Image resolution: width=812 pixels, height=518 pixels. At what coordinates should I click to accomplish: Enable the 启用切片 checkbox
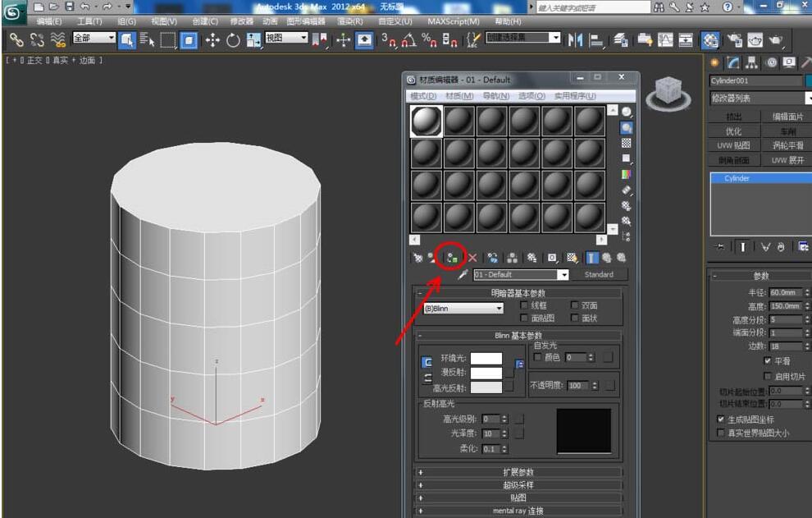click(768, 376)
